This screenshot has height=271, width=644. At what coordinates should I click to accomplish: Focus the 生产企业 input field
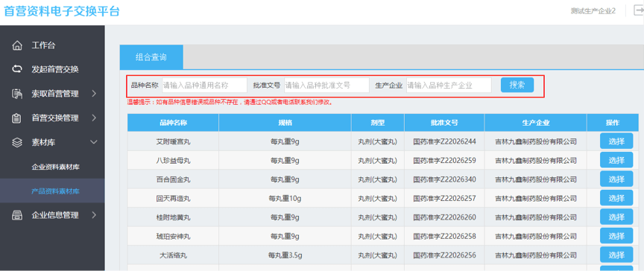(x=449, y=86)
